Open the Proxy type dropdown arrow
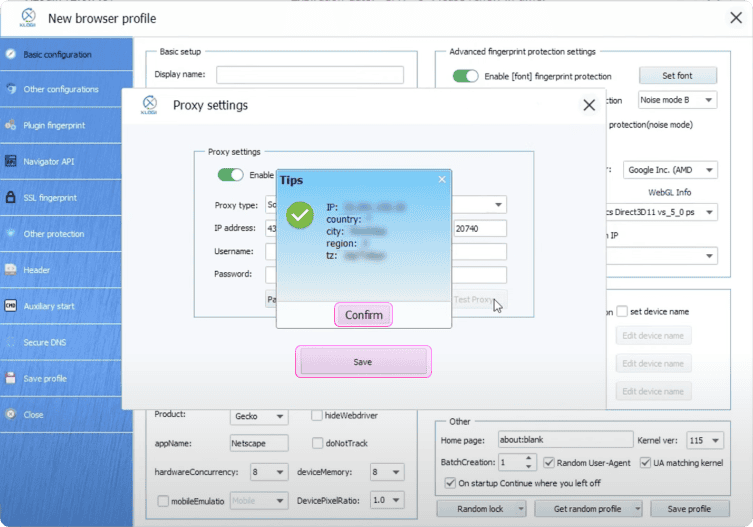Viewport: 753px width, 527px height. (x=498, y=205)
